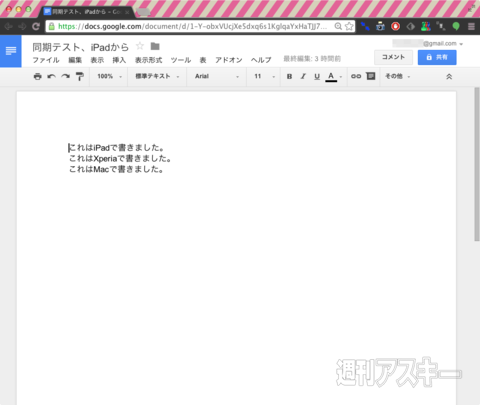Open the 挿入 menu
The image size is (480, 405).
(119, 60)
